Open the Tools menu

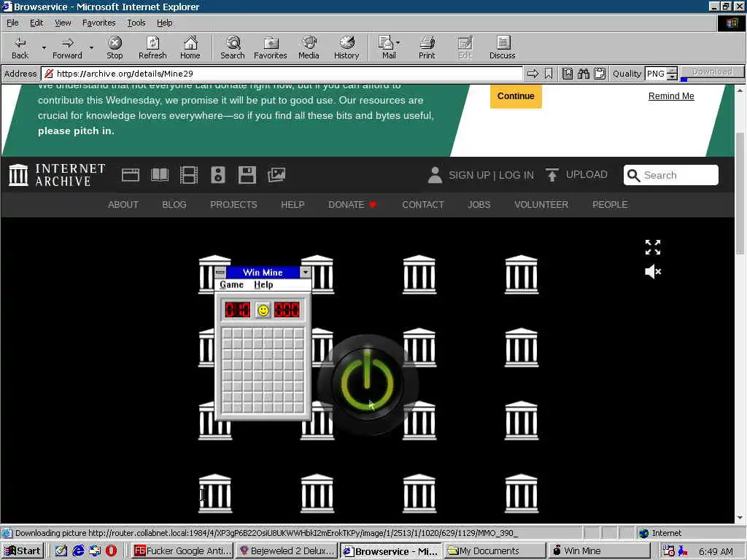pos(136,23)
